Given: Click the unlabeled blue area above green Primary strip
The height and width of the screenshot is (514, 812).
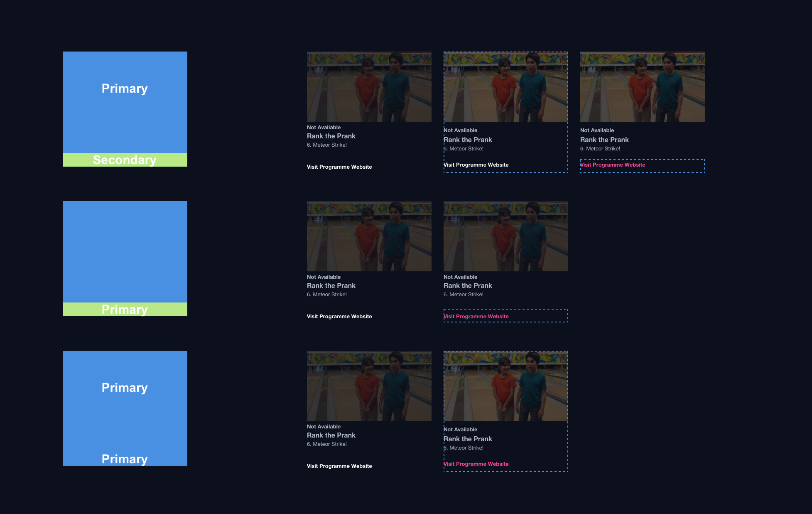Looking at the screenshot, I should point(125,251).
